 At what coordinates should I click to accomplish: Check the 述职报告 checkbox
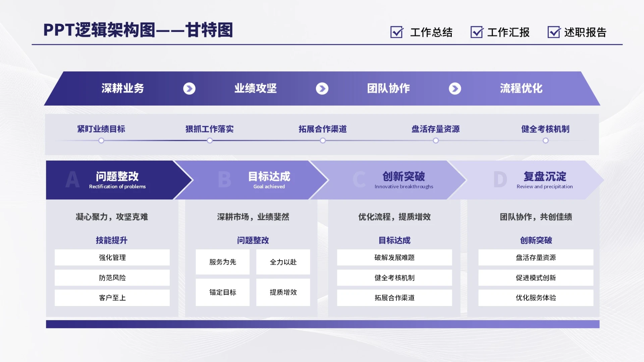pos(553,33)
